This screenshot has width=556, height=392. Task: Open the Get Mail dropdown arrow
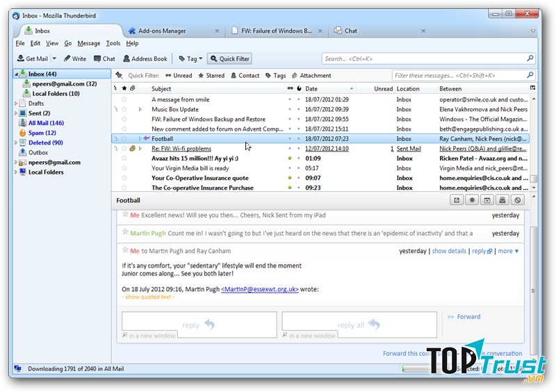coord(54,58)
